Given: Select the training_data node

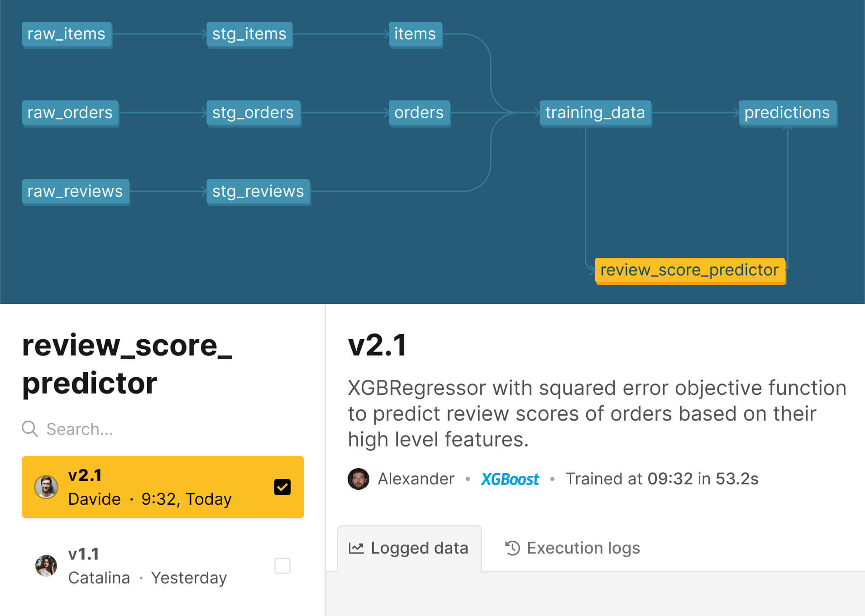Looking at the screenshot, I should coord(595,113).
